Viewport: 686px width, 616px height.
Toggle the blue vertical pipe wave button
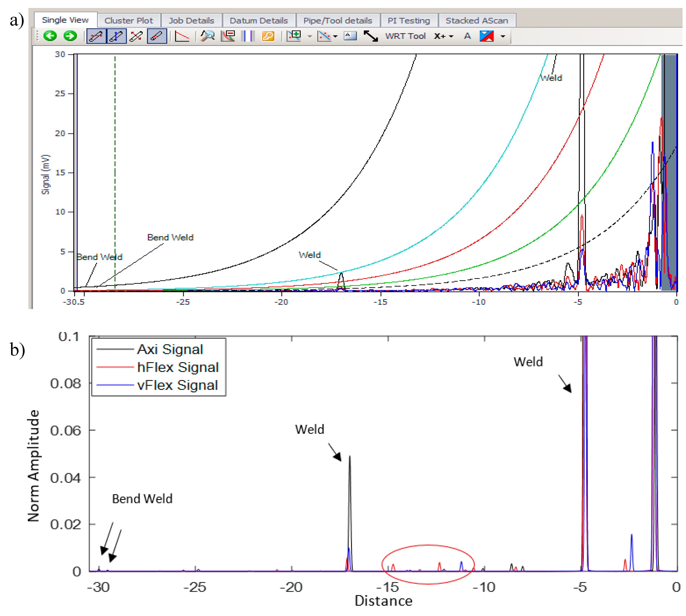116,36
